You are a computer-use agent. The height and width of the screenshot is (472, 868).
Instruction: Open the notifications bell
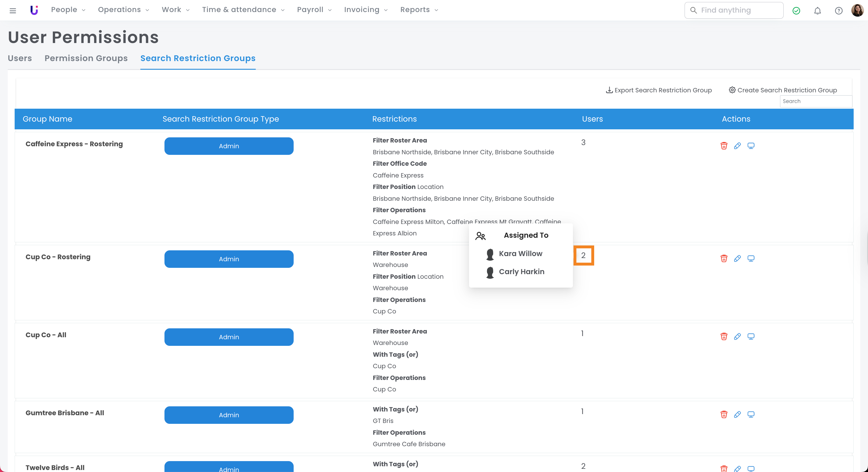point(817,11)
